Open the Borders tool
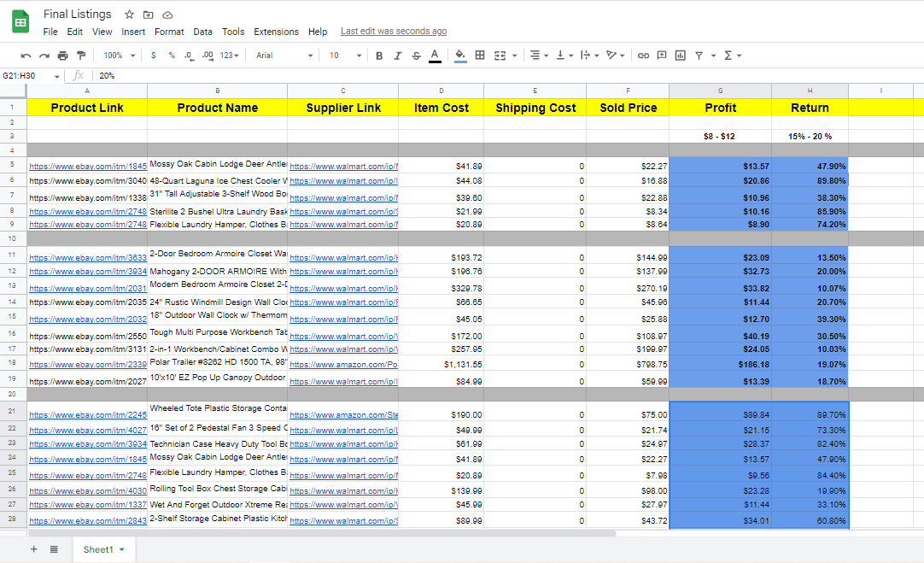The image size is (924, 563). point(480,56)
